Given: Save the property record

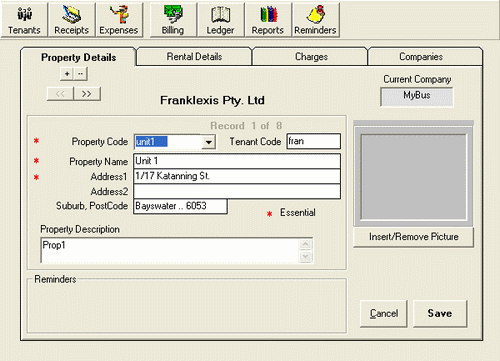Looking at the screenshot, I should (440, 313).
